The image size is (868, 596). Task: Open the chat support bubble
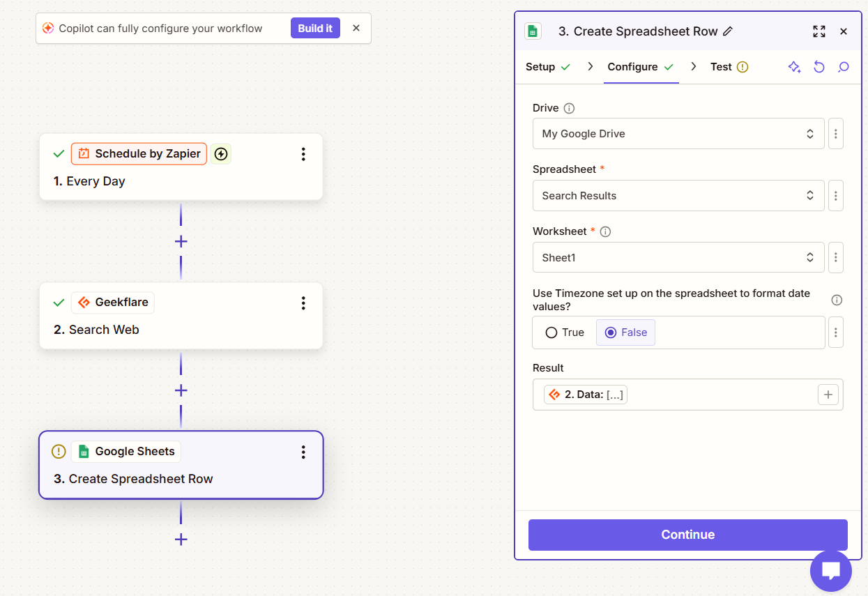tap(831, 571)
